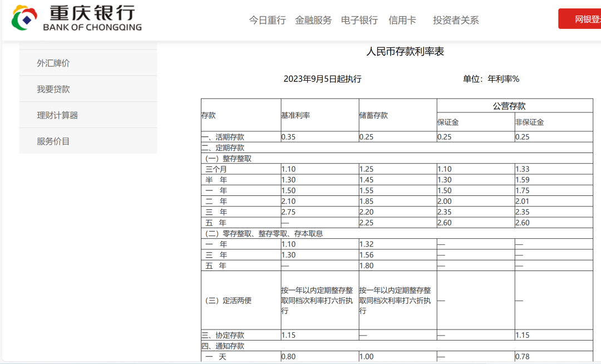Click the 储蓄存款 column header
Screen dimensions: 601x364
click(x=373, y=115)
